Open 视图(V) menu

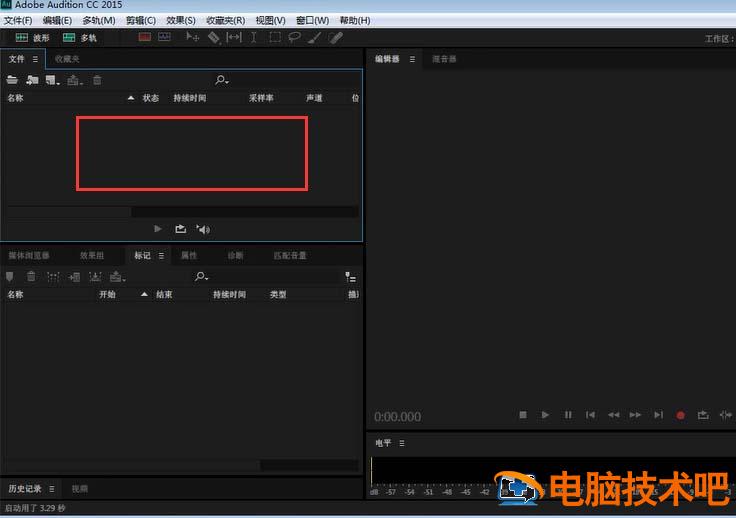tap(270, 21)
